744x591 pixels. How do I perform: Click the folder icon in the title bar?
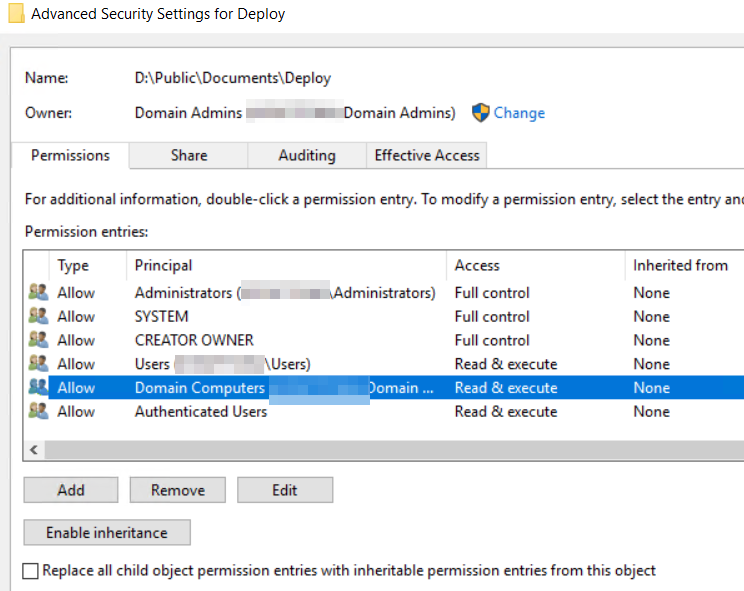tap(14, 14)
